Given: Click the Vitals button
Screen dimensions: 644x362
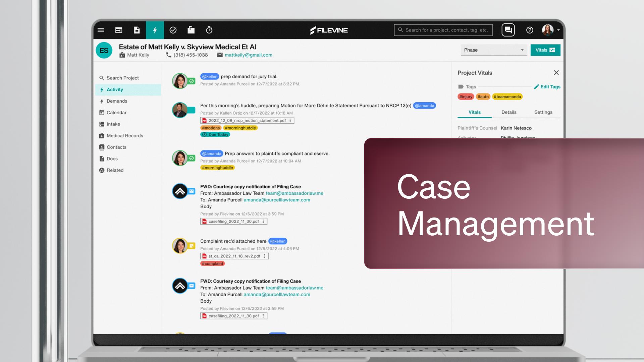Looking at the screenshot, I should click(x=545, y=50).
